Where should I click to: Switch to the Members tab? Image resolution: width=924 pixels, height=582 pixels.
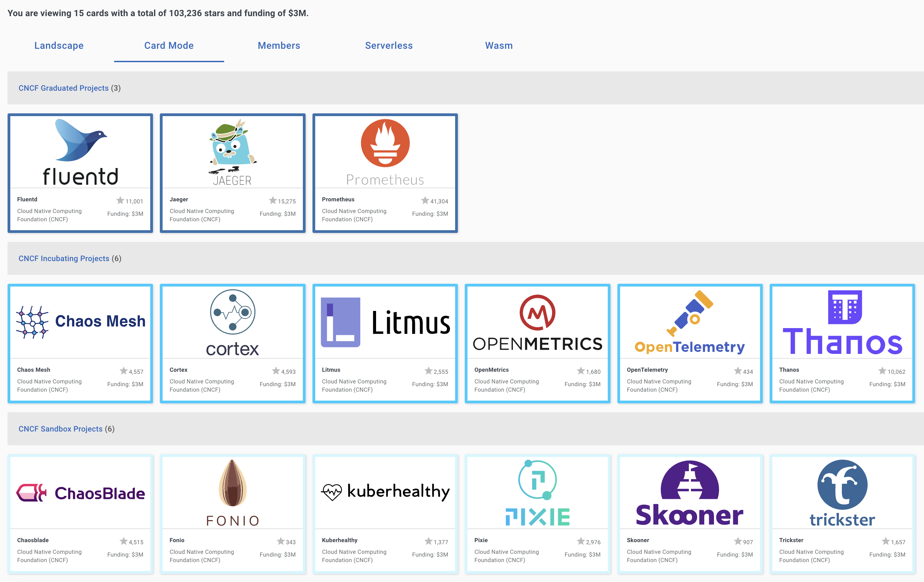[x=278, y=46]
